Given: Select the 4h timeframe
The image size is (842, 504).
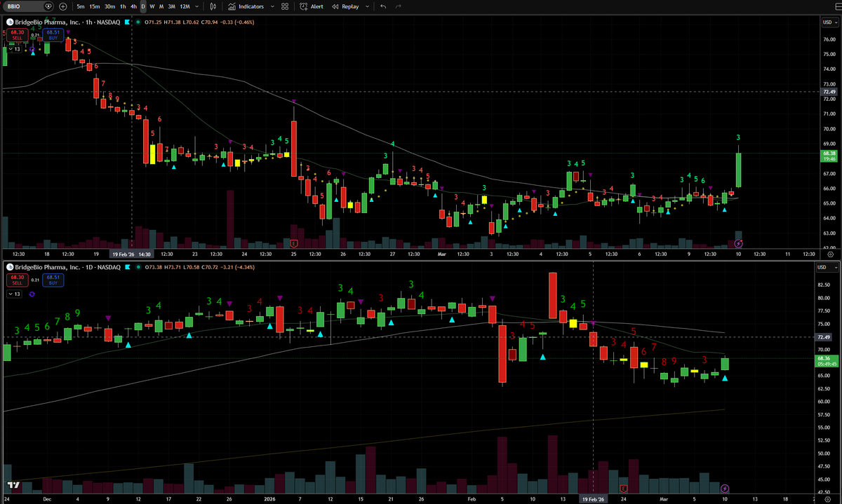Looking at the screenshot, I should click(133, 6).
